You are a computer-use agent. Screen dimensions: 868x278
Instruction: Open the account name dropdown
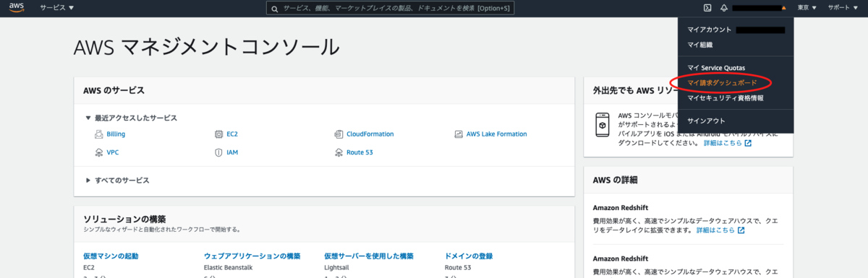pos(759,7)
